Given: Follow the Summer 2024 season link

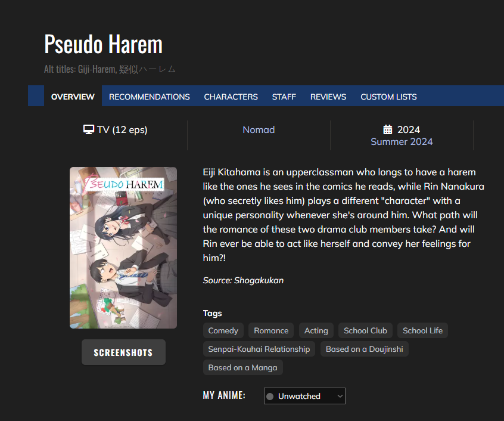Looking at the screenshot, I should coord(402,141).
